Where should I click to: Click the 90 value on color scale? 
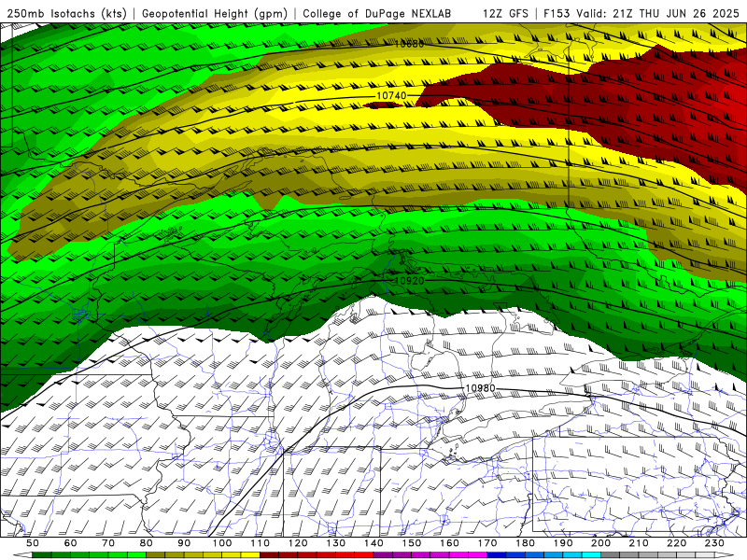click(184, 543)
